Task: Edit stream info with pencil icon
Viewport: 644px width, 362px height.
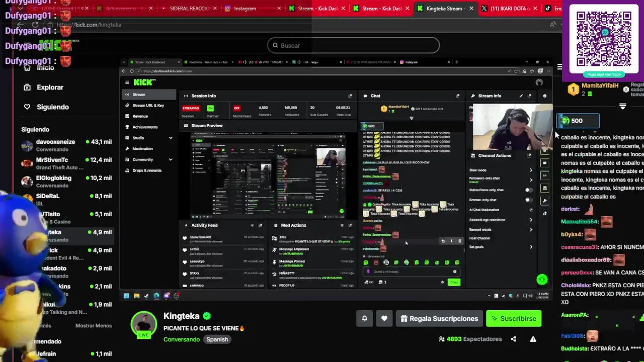Action: click(521, 96)
